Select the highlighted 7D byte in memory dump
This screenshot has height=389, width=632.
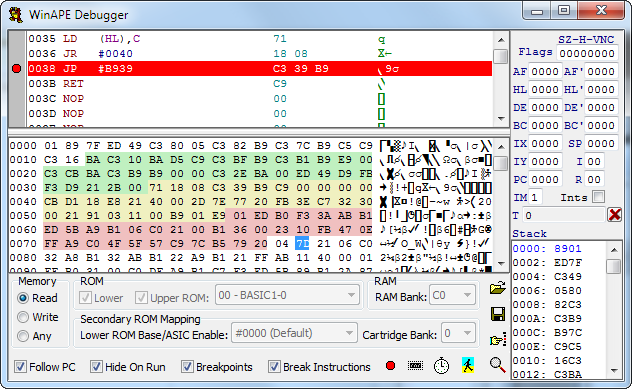pyautogui.click(x=302, y=243)
